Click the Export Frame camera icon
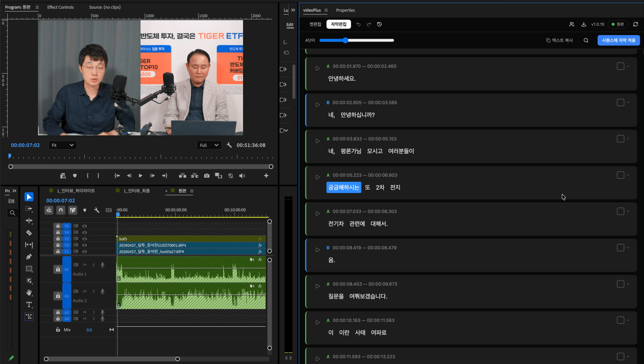This screenshot has height=364, width=644. coord(206,176)
